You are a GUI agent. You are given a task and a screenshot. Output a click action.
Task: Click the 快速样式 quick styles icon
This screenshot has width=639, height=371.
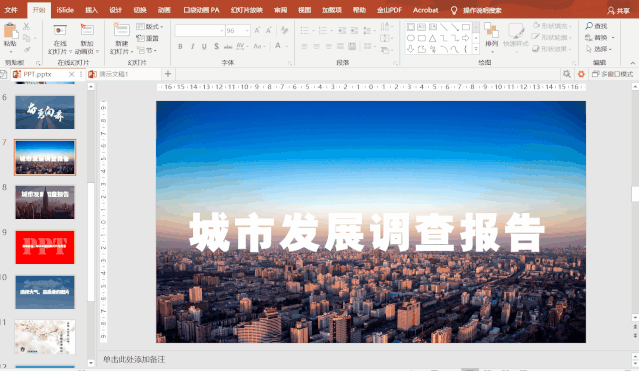(x=516, y=31)
